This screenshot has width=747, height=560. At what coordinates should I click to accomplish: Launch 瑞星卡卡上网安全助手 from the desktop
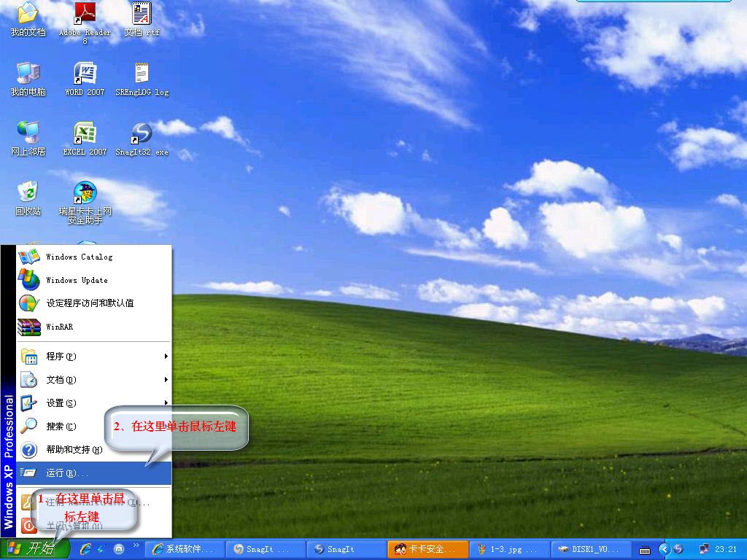click(x=85, y=203)
